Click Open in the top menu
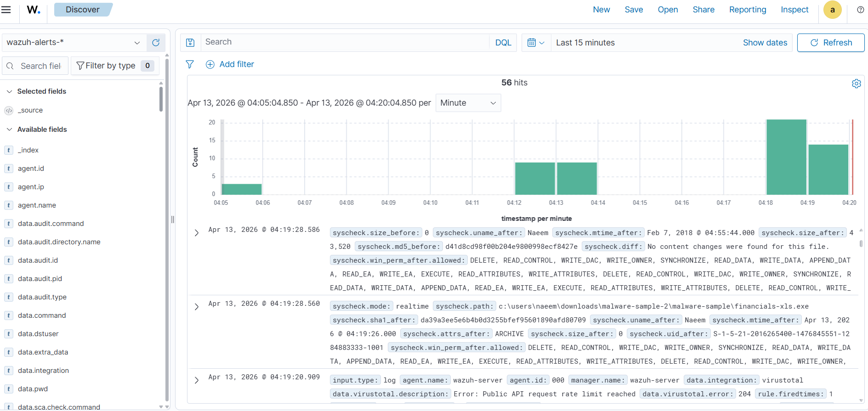 pos(668,10)
